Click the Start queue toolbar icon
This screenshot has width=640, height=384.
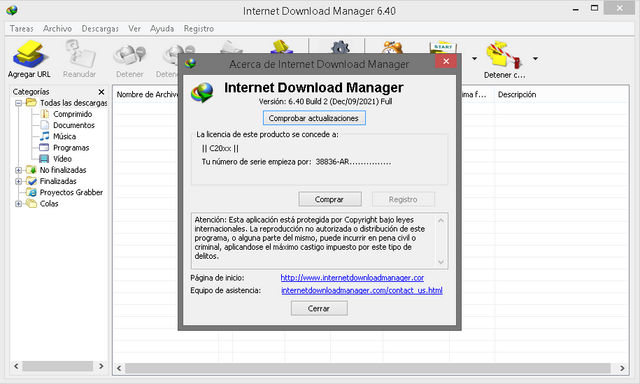443,47
